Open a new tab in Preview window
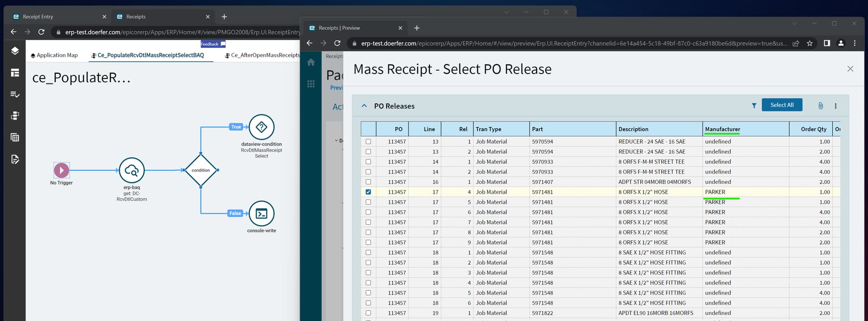 point(417,28)
